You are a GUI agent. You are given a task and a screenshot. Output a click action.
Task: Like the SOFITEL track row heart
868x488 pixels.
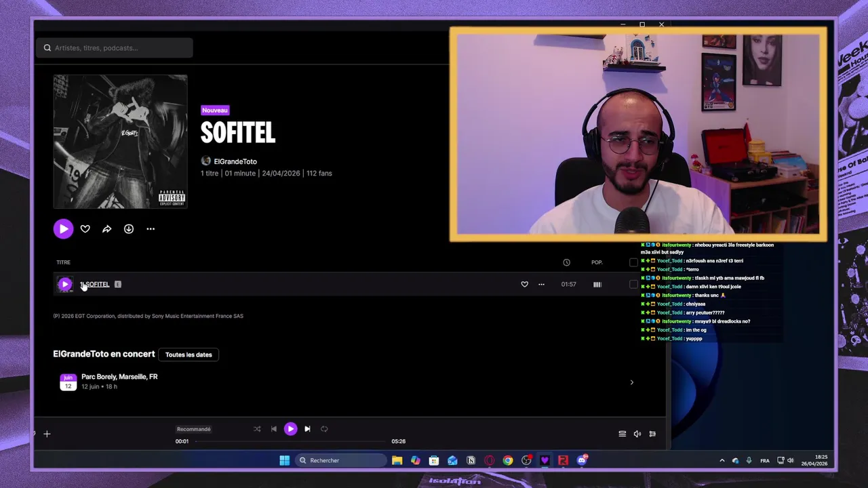[524, 285]
